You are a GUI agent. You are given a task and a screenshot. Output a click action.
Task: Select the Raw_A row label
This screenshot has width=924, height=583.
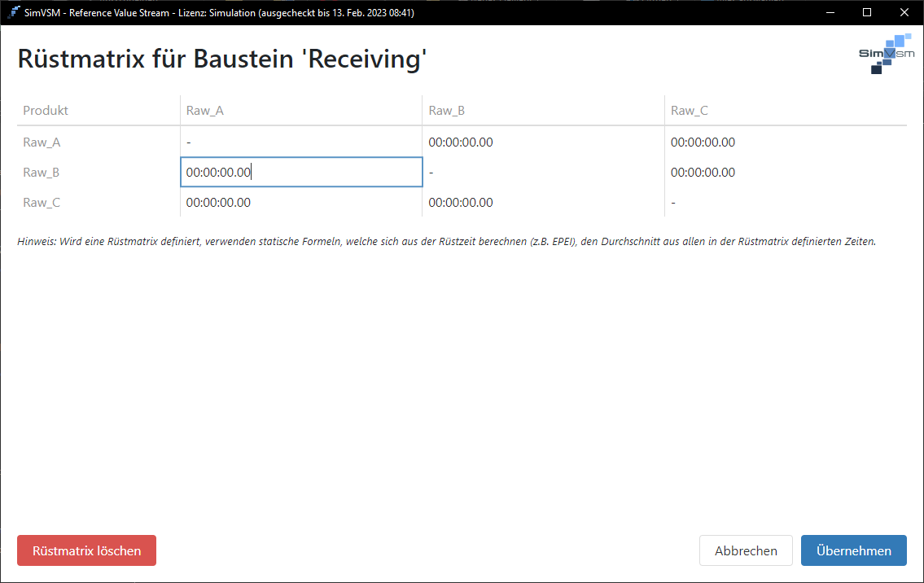click(x=42, y=142)
